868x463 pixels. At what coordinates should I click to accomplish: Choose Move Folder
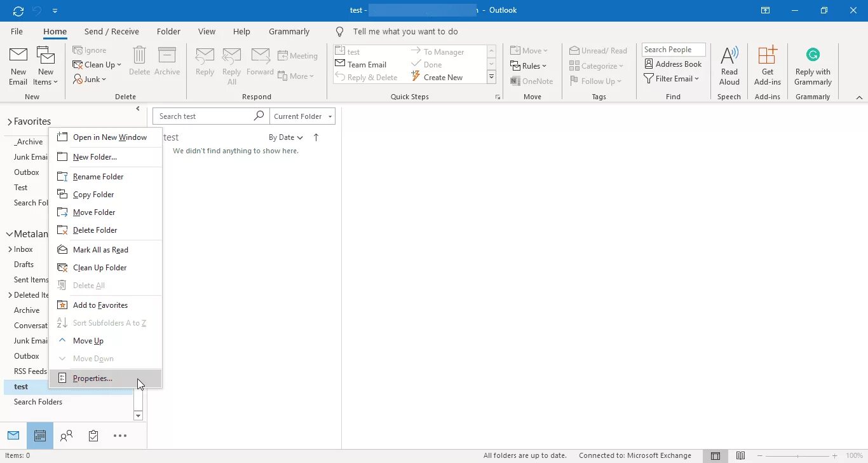click(x=105, y=212)
